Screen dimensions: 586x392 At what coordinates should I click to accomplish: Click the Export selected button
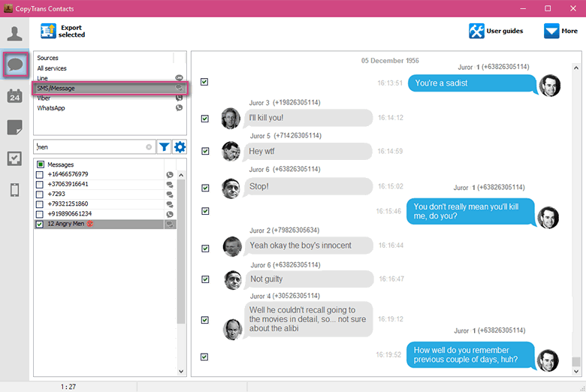click(x=63, y=31)
